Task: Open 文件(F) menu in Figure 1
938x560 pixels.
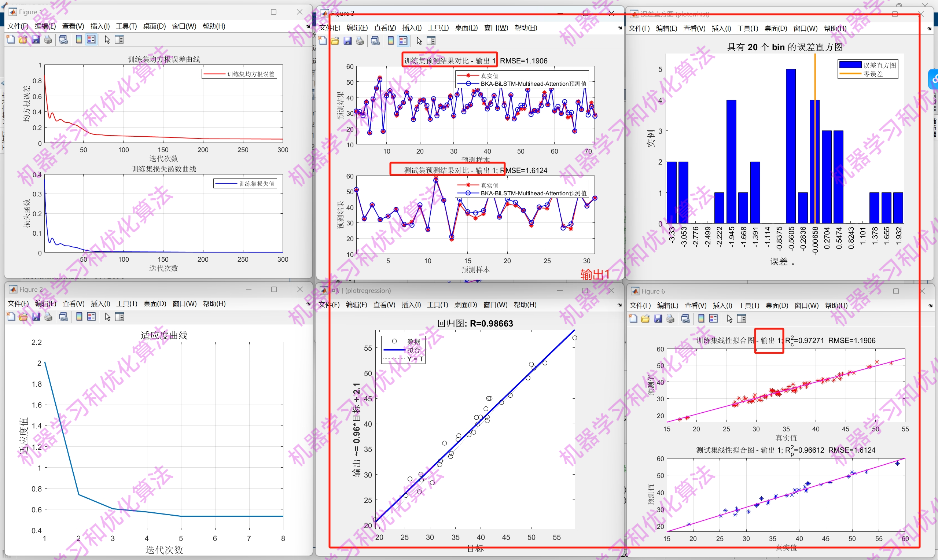Action: (18, 26)
